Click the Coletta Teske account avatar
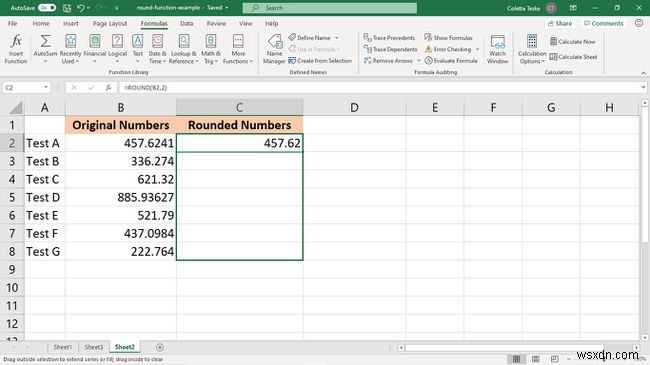The image size is (650, 365). pos(551,8)
